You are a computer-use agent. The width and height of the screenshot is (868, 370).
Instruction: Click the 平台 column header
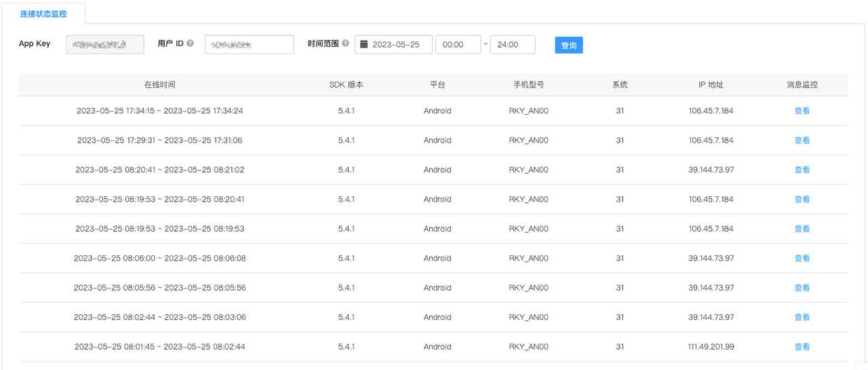tap(437, 85)
